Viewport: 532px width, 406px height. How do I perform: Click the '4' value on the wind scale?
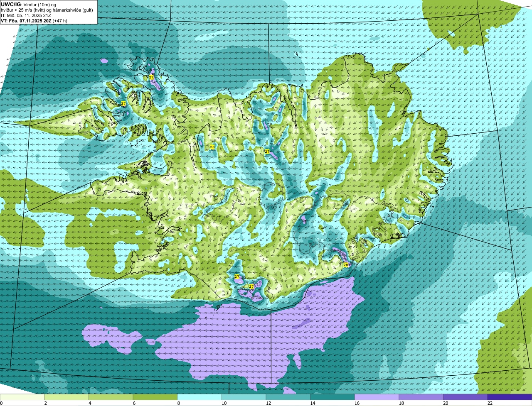coord(90,403)
